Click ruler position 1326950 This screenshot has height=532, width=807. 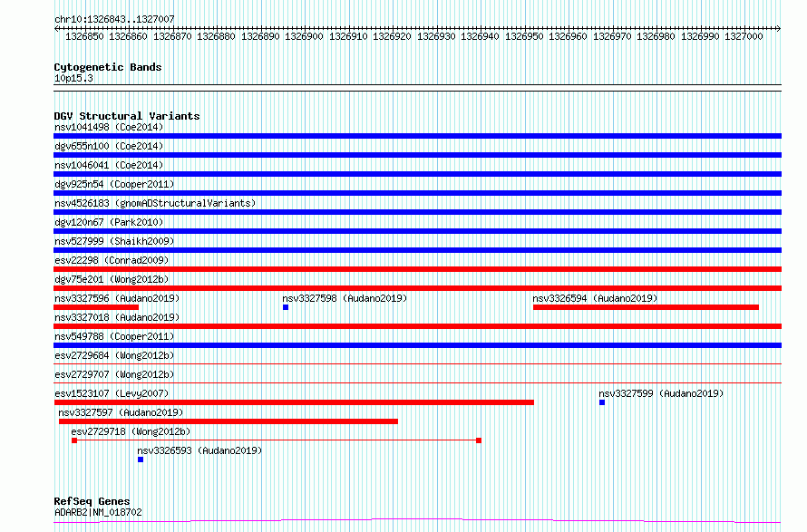tap(524, 36)
